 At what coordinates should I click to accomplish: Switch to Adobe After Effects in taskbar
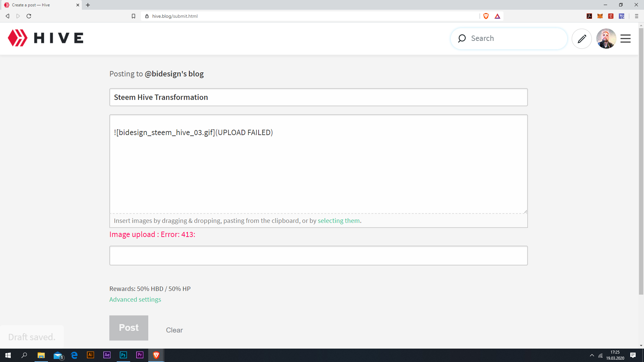107,355
